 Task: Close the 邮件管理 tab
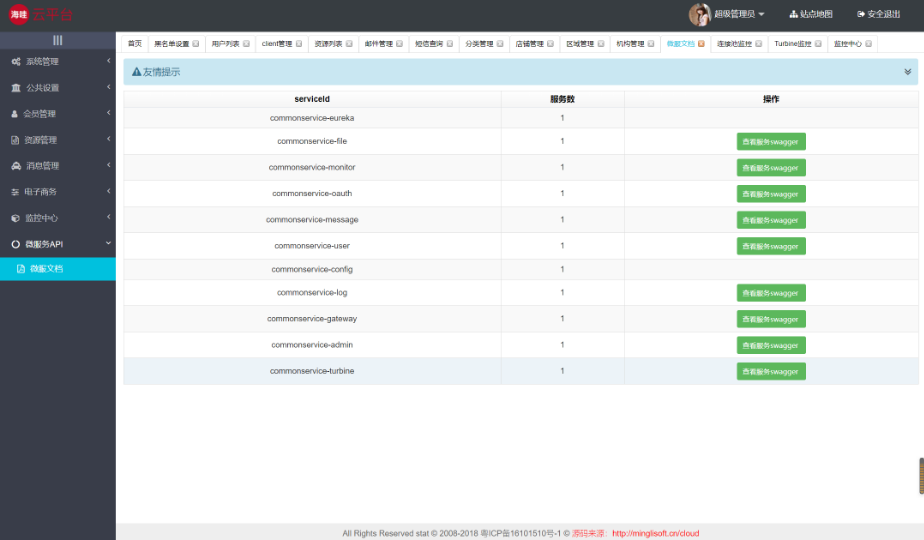(399, 44)
